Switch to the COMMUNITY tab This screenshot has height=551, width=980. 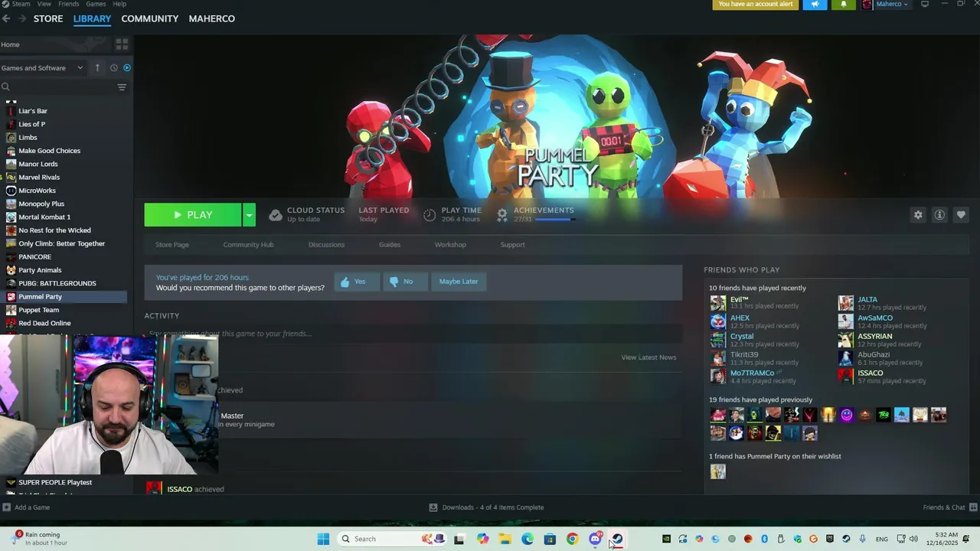[x=150, y=18]
